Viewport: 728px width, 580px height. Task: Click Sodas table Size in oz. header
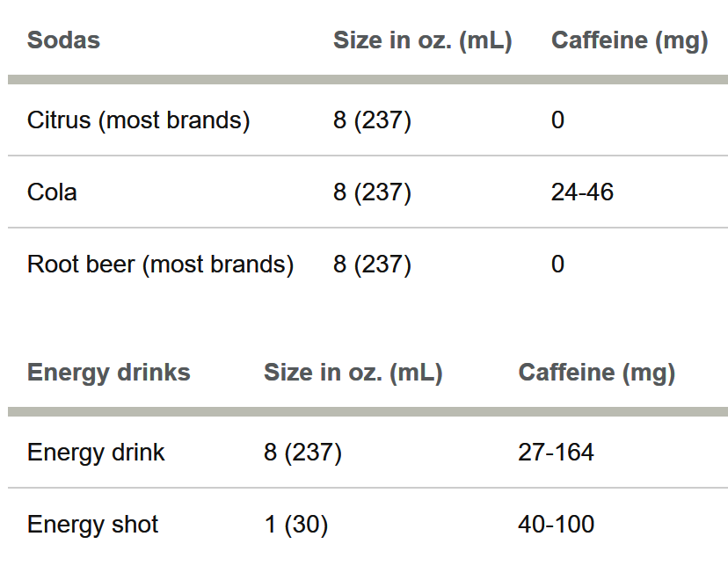[x=423, y=40]
